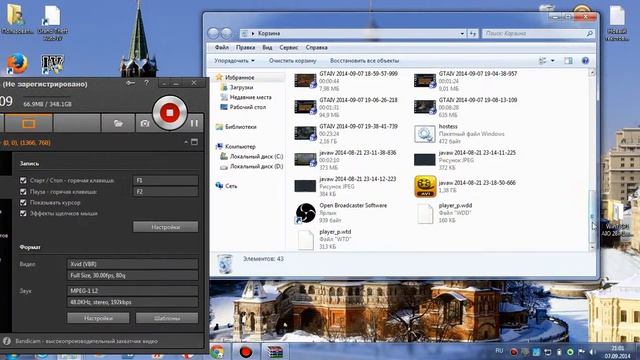640x360 pixels.
Task: Toggle the preview pane icon
Action: pos(568,60)
